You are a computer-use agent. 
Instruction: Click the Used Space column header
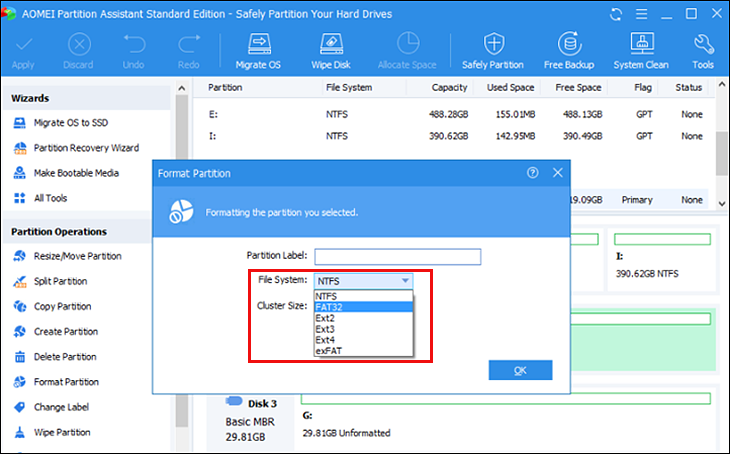510,88
